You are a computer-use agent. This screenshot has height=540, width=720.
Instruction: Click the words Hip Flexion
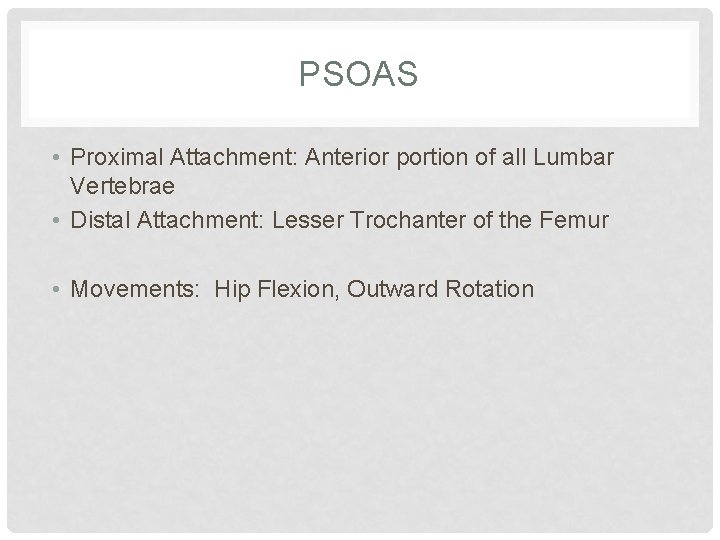pos(276,289)
